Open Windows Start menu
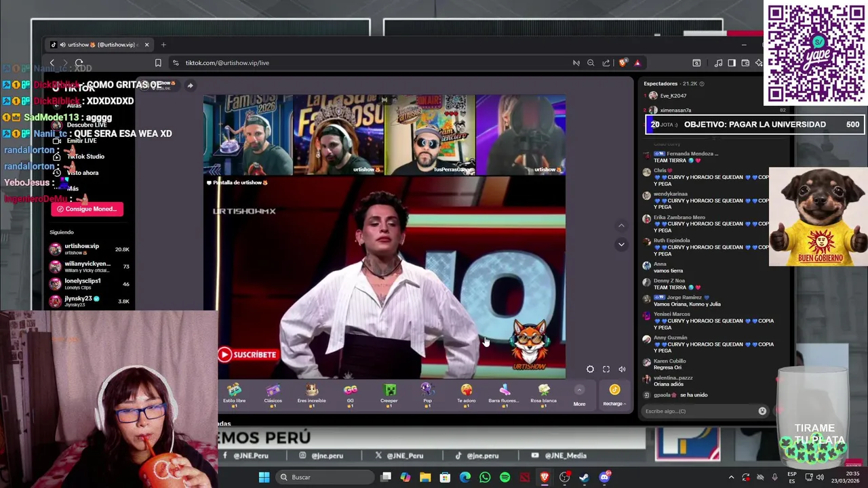 coord(264,477)
